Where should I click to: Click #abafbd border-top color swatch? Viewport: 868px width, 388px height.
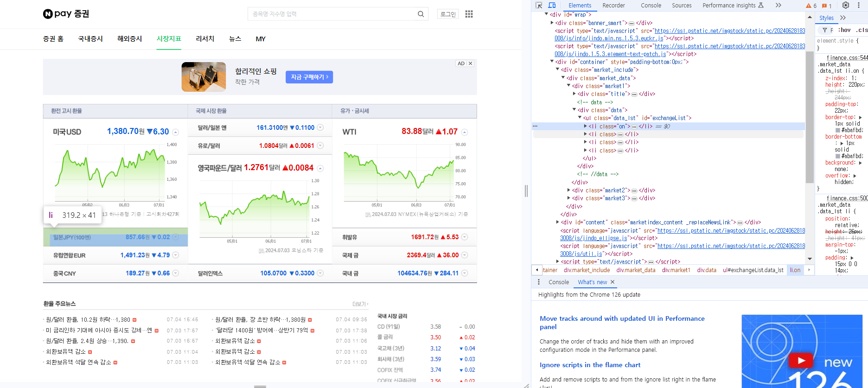pyautogui.click(x=838, y=130)
